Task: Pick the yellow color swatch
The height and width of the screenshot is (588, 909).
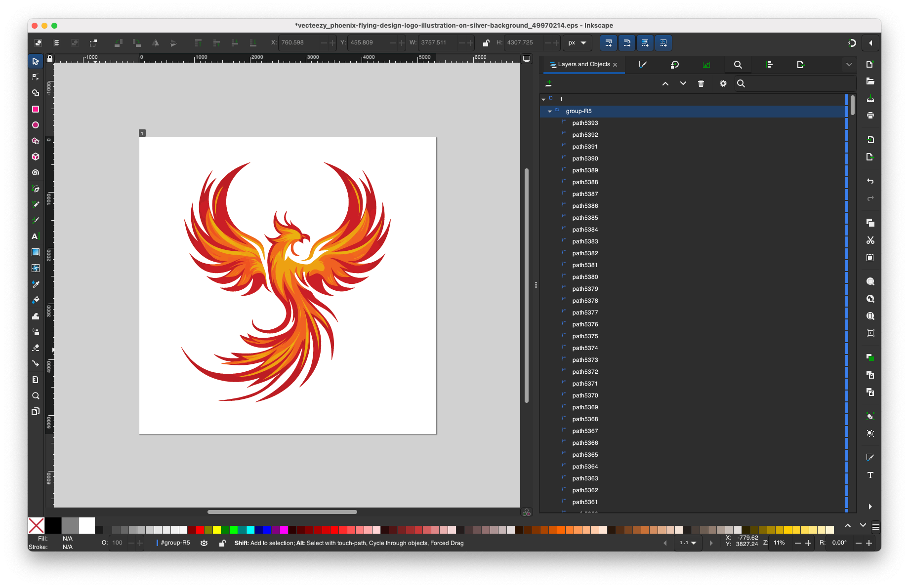Action: click(217, 530)
